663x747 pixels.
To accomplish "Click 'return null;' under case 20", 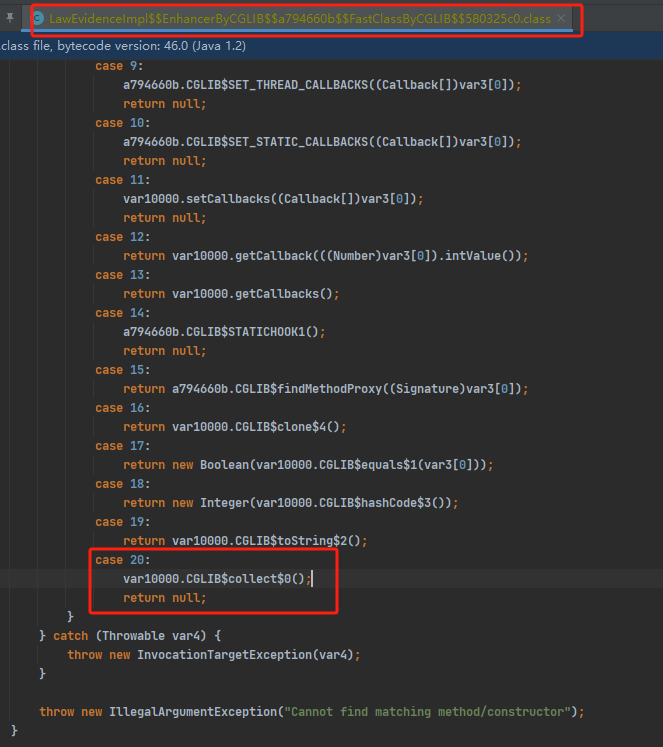I will point(164,598).
